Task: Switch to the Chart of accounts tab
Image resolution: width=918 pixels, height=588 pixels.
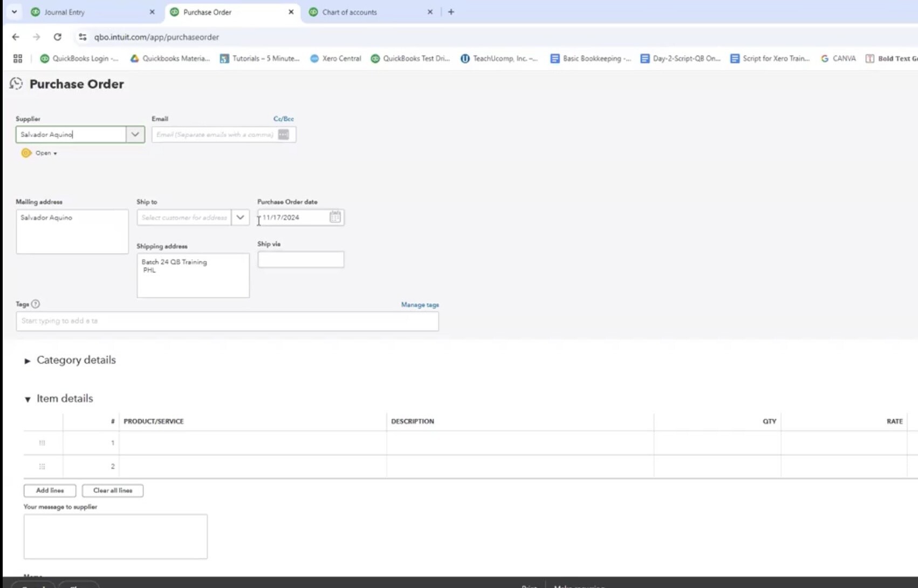Action: (x=370, y=12)
